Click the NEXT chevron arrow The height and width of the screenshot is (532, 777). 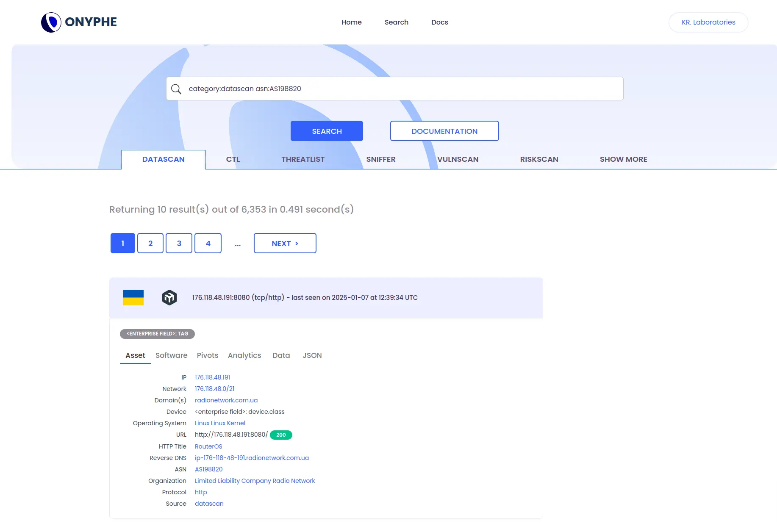tap(297, 243)
